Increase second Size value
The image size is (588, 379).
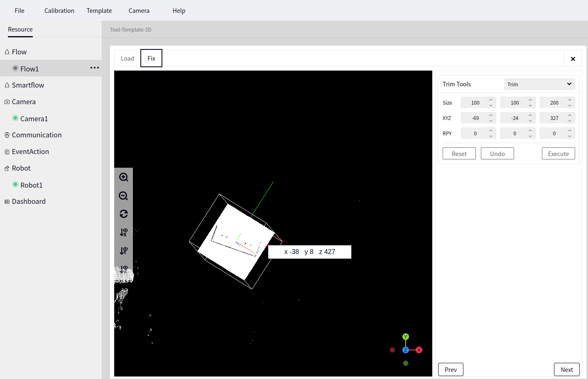click(530, 100)
